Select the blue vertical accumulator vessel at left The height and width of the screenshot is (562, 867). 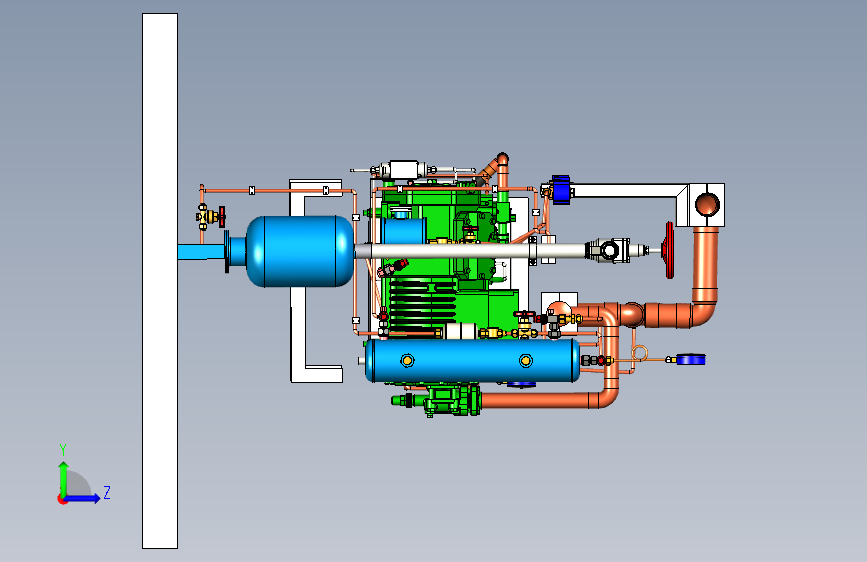(299, 252)
